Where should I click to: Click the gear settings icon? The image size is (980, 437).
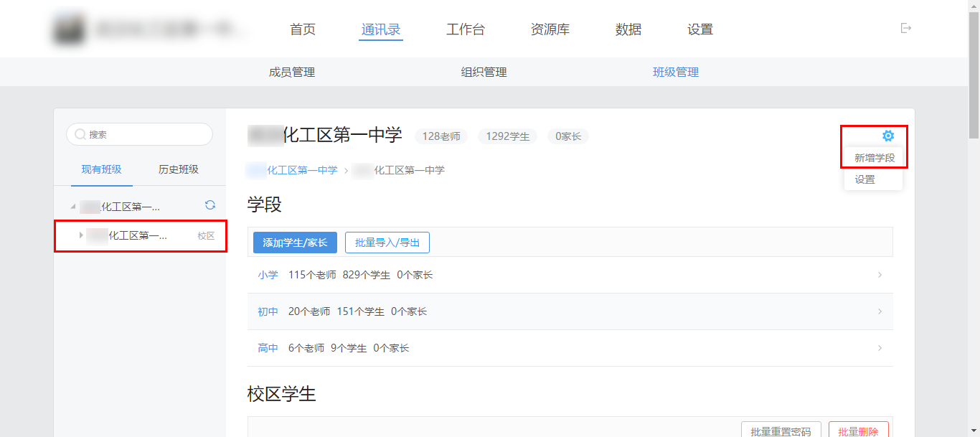point(888,136)
